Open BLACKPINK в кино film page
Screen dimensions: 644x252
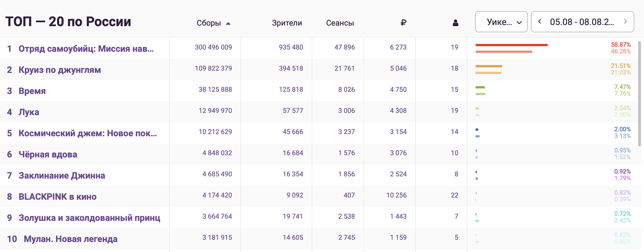(x=57, y=197)
